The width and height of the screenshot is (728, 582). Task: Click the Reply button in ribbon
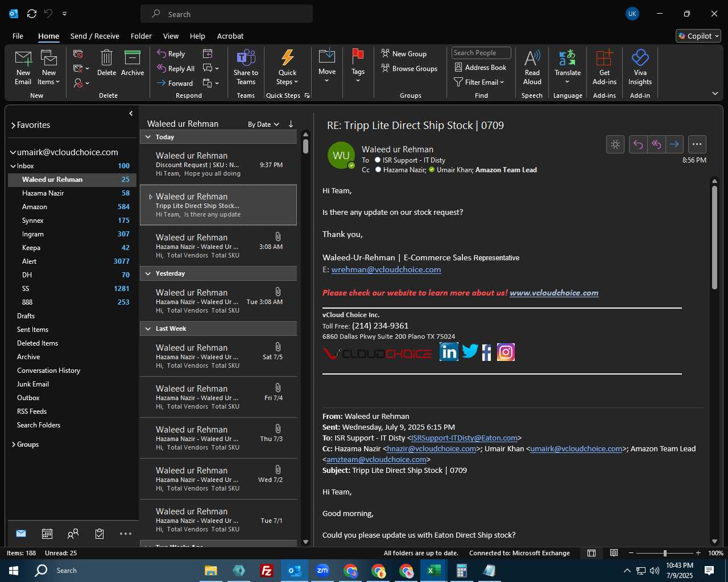tap(171, 53)
